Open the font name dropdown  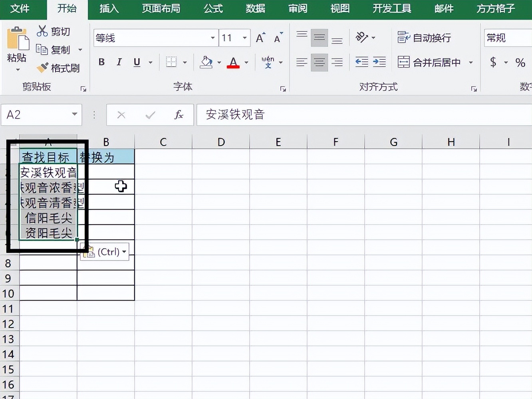(212, 38)
